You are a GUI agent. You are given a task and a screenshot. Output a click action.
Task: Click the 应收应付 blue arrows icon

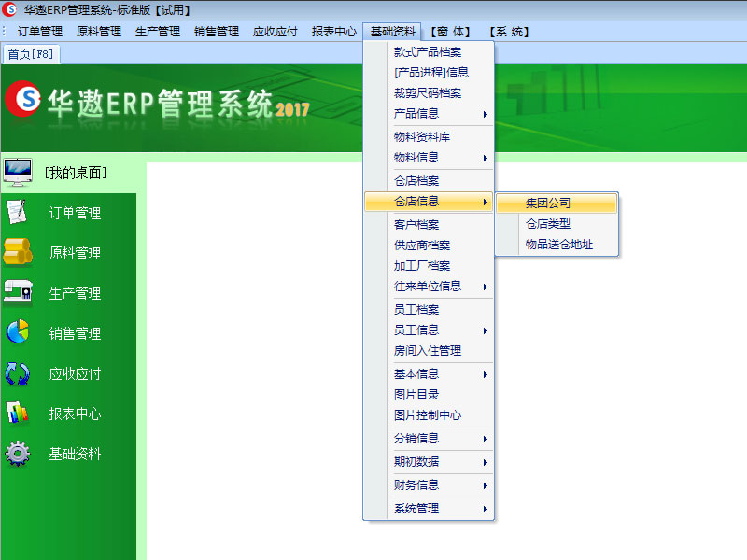click(x=18, y=373)
